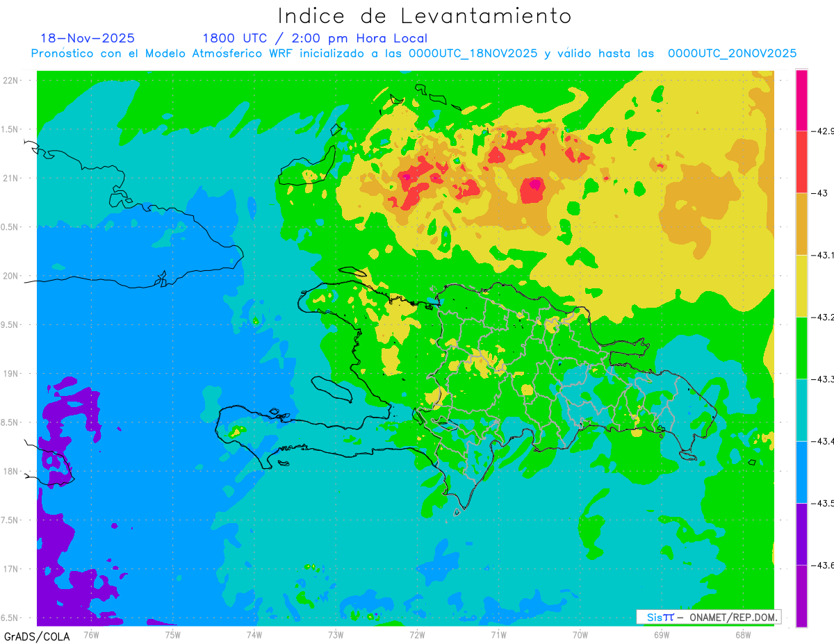Image resolution: width=834 pixels, height=644 pixels.
Task: Click the 76W longitude label
Action: point(91,634)
